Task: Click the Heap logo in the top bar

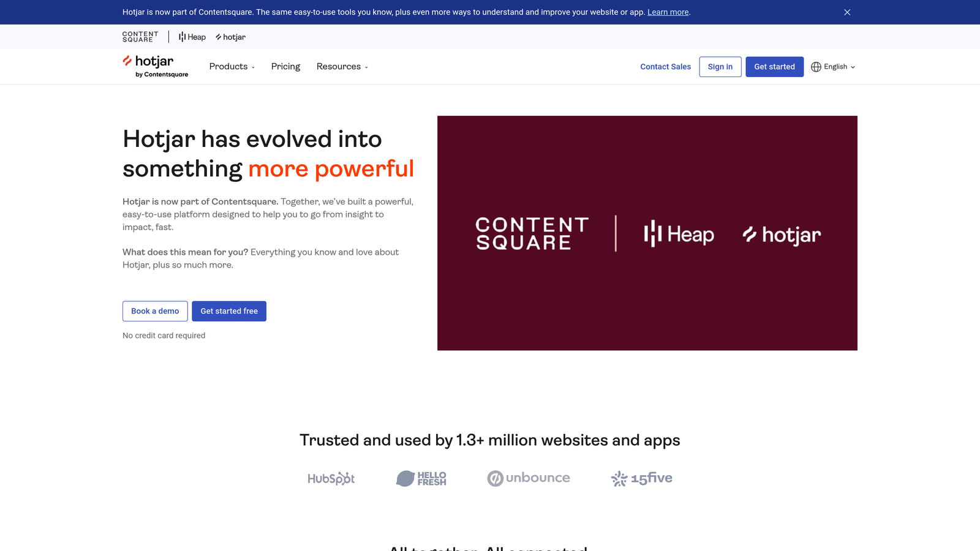Action: [191, 37]
